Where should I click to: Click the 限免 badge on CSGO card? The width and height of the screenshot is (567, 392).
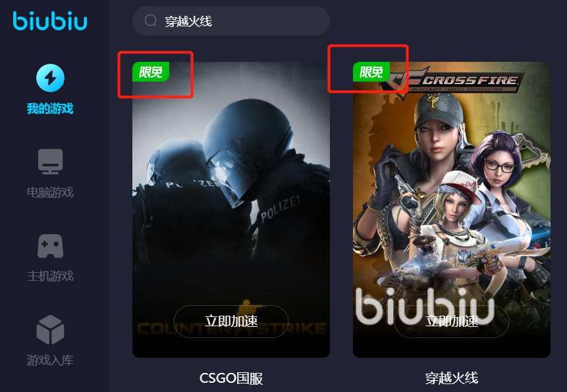pyautogui.click(x=151, y=72)
